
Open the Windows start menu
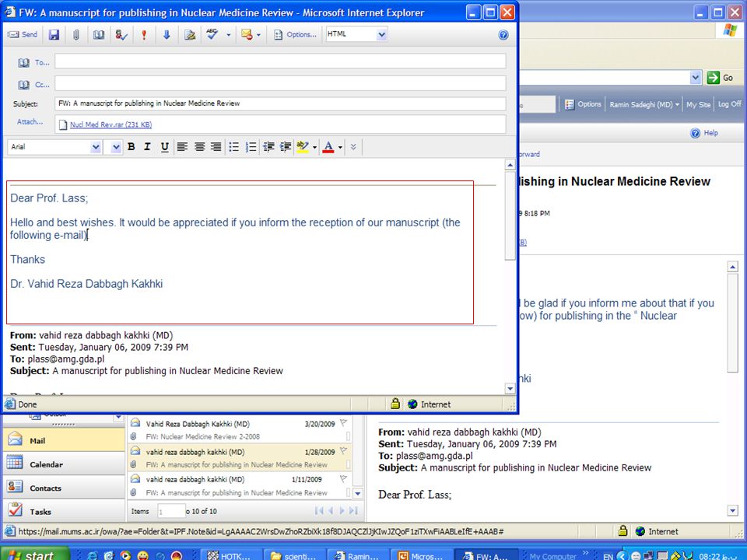pos(35,555)
